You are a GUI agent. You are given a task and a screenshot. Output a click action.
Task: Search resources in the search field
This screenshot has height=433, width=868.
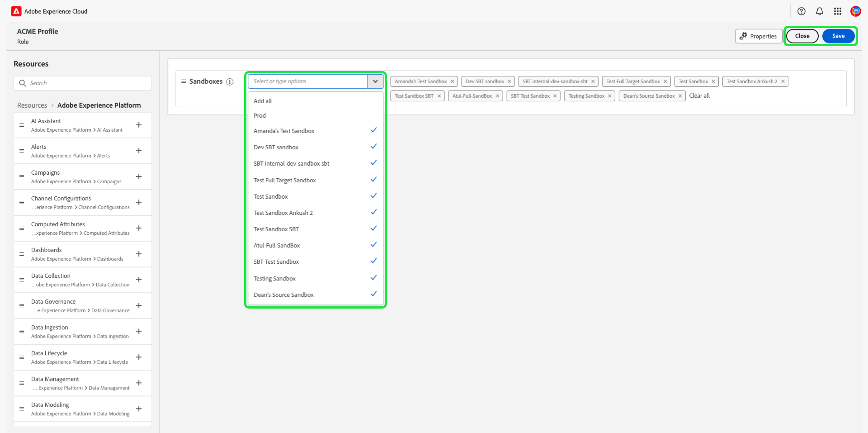pyautogui.click(x=83, y=83)
